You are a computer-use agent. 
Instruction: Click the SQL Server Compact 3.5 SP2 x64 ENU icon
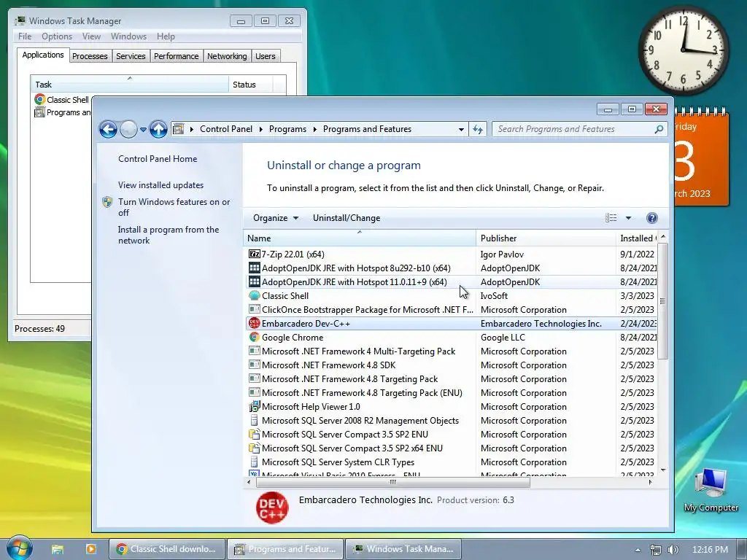(255, 448)
